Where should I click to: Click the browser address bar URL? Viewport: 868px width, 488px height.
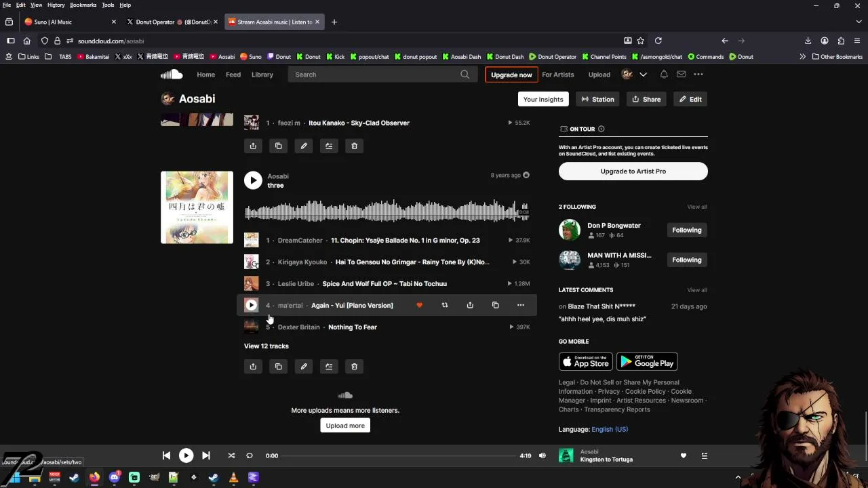pyautogui.click(x=111, y=41)
